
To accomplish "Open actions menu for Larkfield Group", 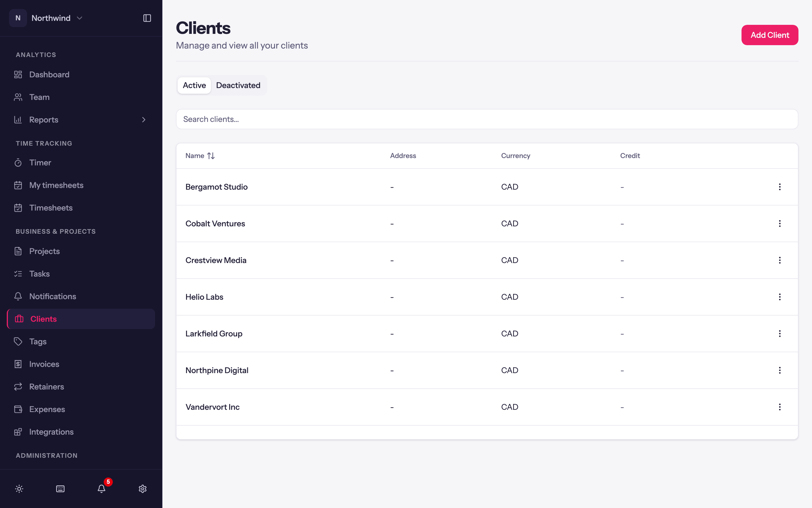I will 780,334.
